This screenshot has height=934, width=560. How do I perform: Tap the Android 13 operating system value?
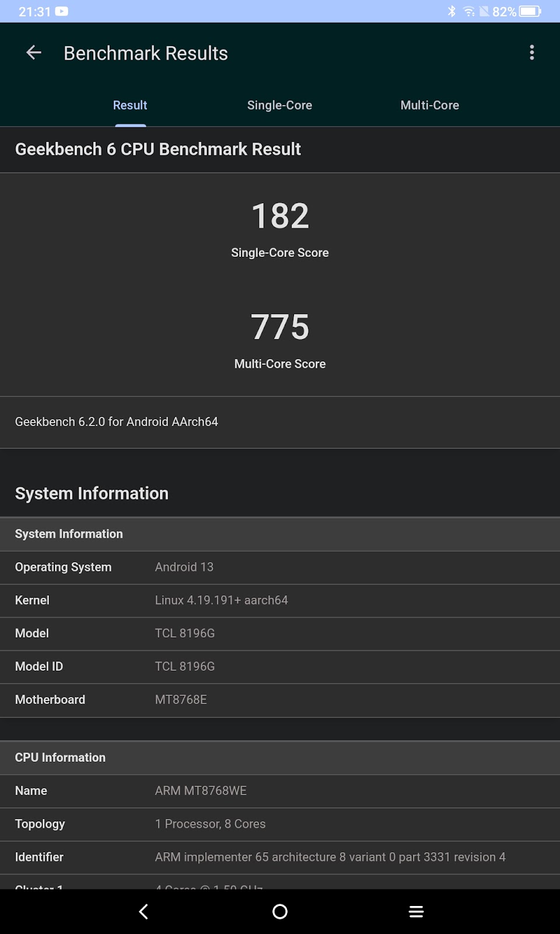click(184, 567)
